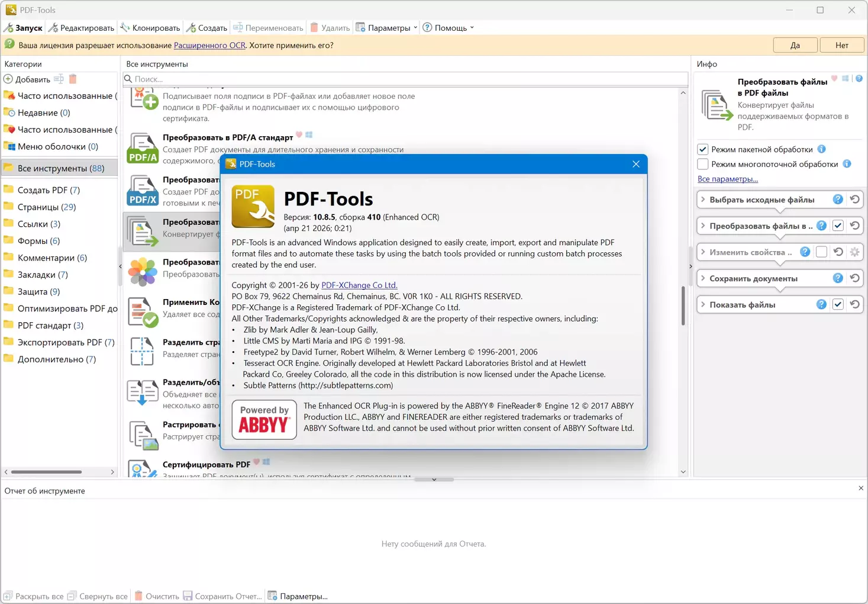Click the tool icon with the green checkmark

(143, 311)
